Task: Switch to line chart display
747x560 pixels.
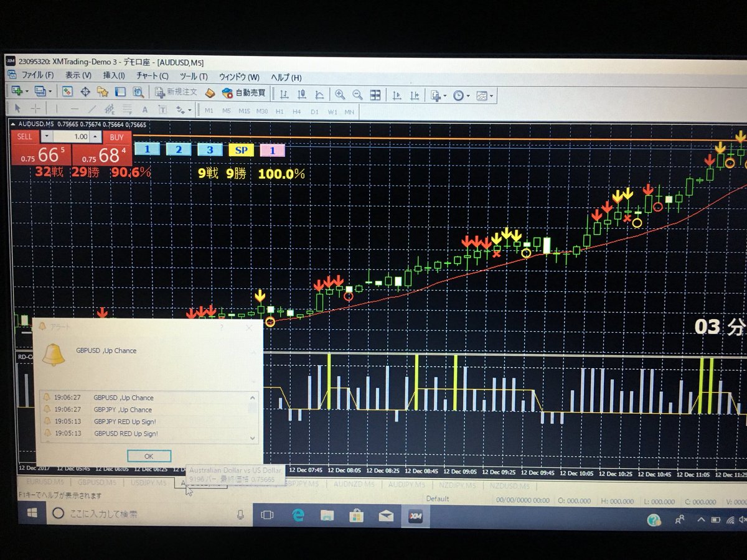Action: point(319,95)
